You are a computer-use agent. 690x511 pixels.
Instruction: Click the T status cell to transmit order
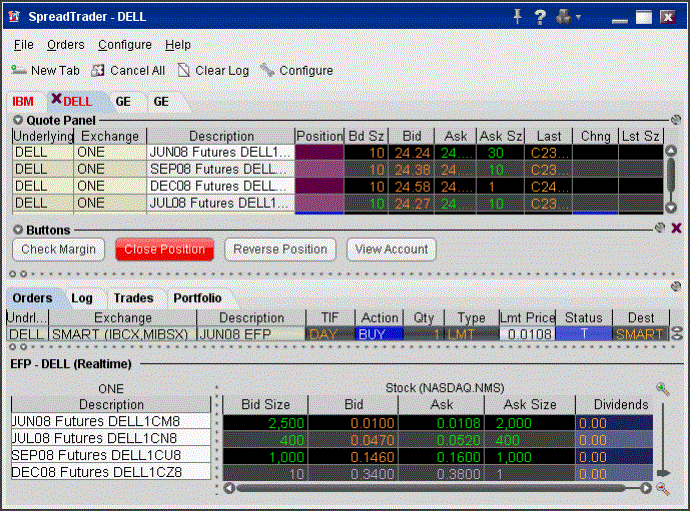(584, 334)
